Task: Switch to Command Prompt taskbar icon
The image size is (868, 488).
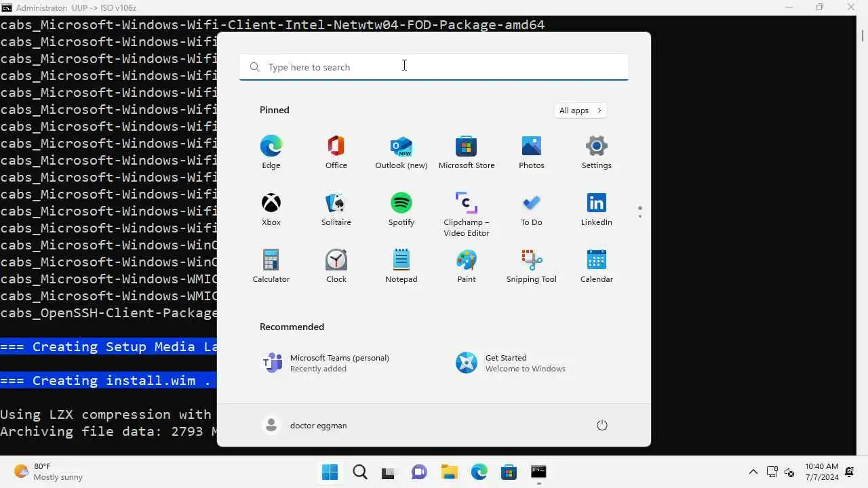Action: pos(538,472)
